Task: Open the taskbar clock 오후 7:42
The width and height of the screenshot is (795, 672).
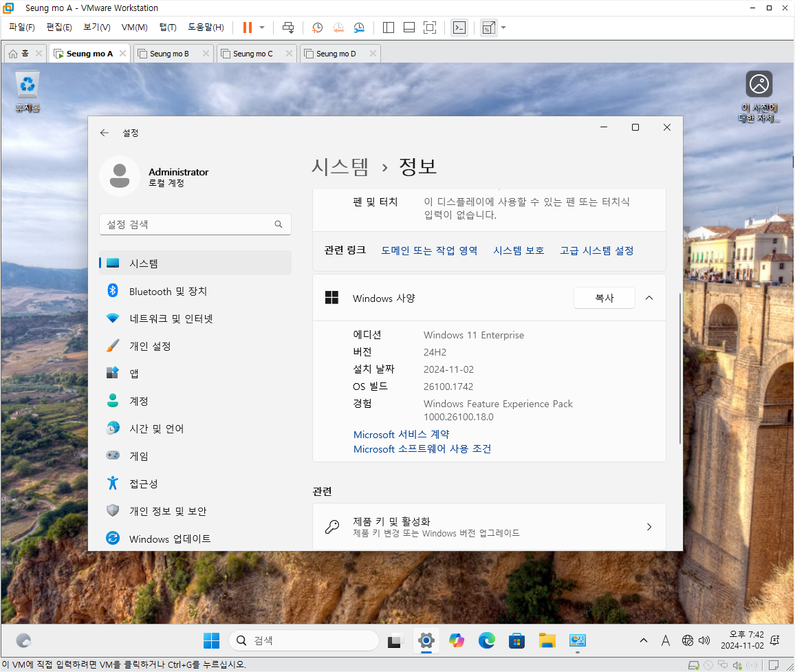Action: click(x=742, y=640)
